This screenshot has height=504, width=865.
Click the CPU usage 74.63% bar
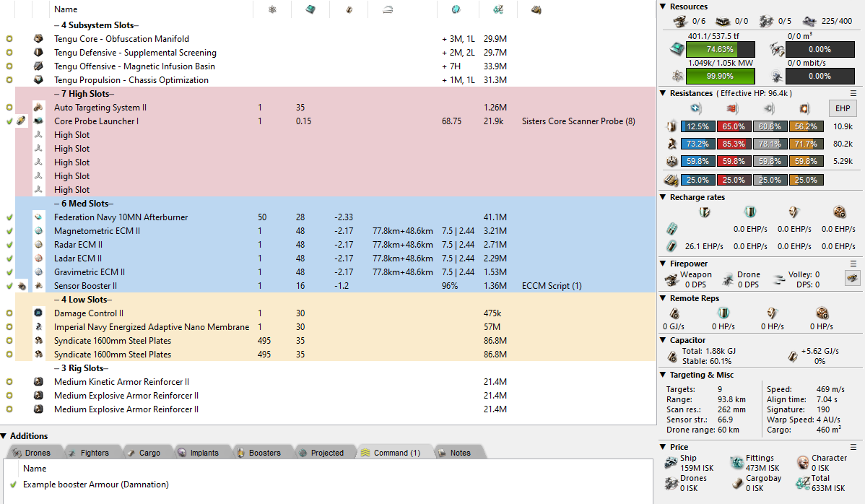(x=720, y=50)
